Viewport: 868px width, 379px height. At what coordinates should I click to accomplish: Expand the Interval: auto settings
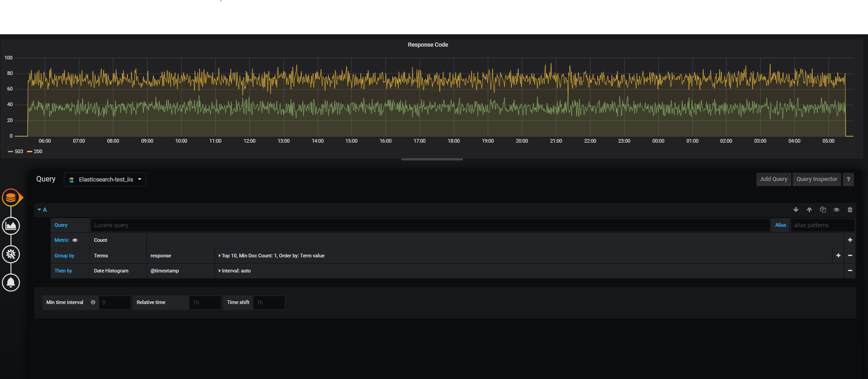(235, 271)
